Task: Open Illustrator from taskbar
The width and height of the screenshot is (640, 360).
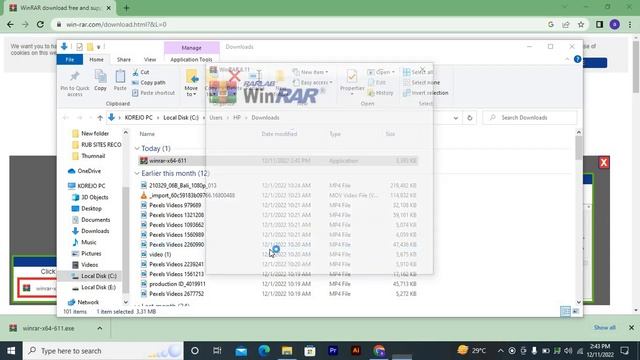Action: (x=356, y=351)
